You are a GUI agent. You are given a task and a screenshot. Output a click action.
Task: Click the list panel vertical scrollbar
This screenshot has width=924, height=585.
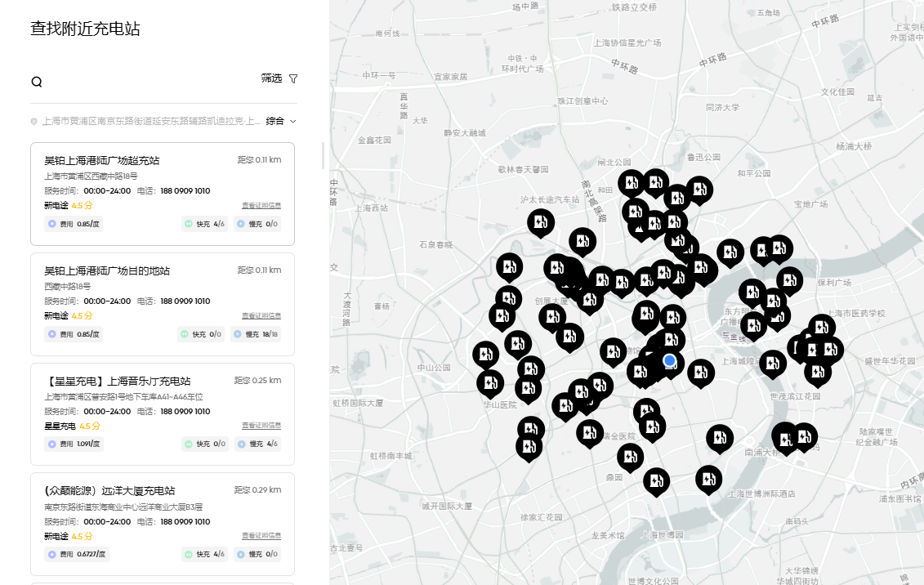(323, 155)
